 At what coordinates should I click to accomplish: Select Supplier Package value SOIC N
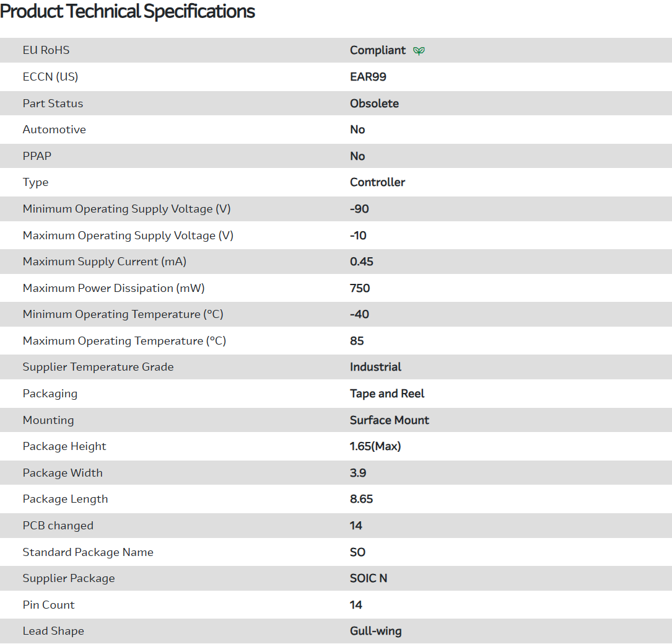coord(369,578)
